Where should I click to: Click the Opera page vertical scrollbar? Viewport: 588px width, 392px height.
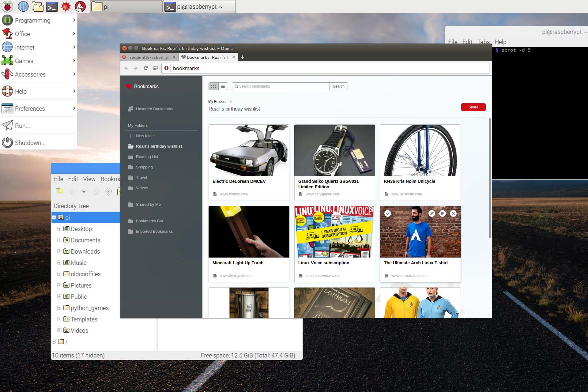click(x=490, y=178)
